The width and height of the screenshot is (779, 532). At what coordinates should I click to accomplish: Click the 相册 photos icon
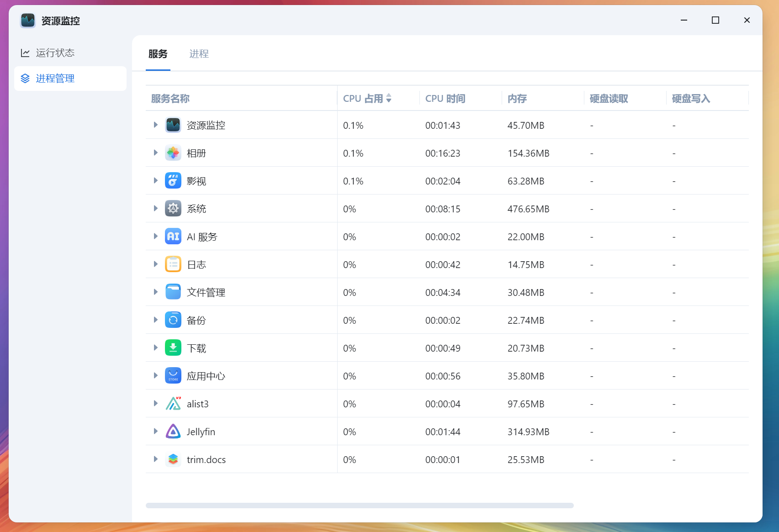(x=173, y=153)
